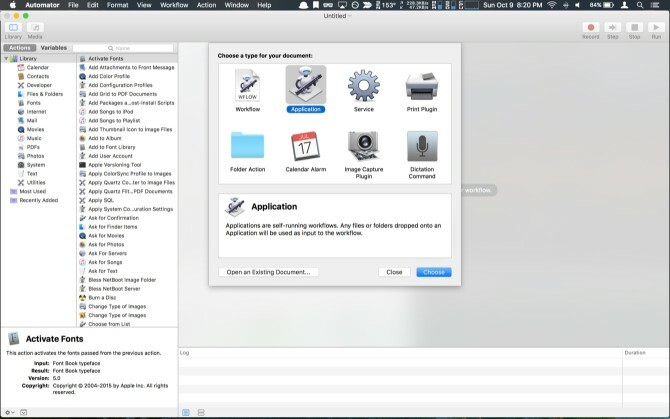670x419 pixels.
Task: Click the Step toolbar button
Action: 612,27
